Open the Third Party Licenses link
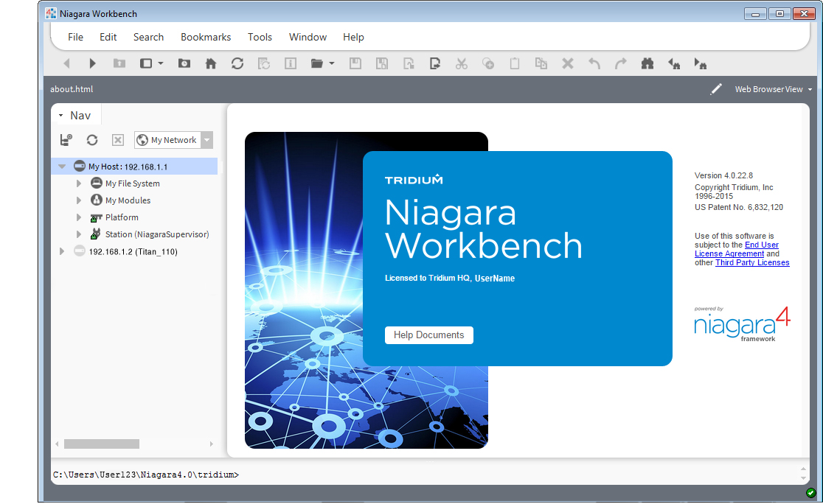823x504 pixels. pyautogui.click(x=752, y=262)
